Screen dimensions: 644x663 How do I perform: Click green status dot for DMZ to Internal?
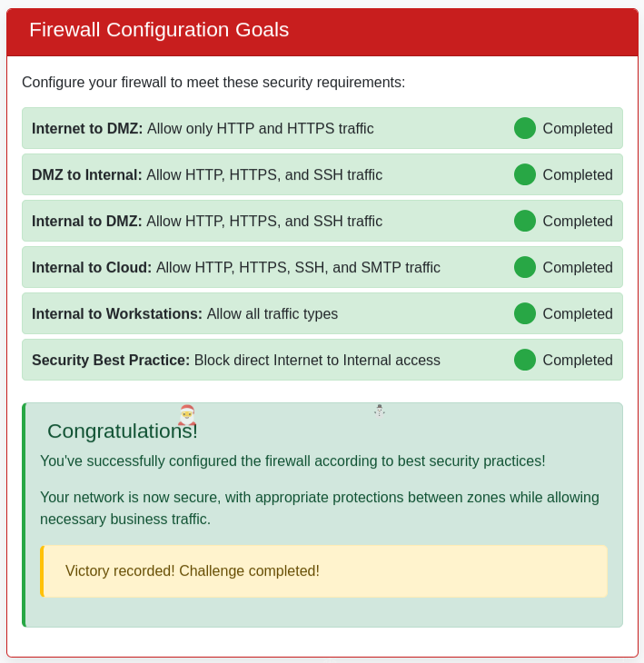525,174
